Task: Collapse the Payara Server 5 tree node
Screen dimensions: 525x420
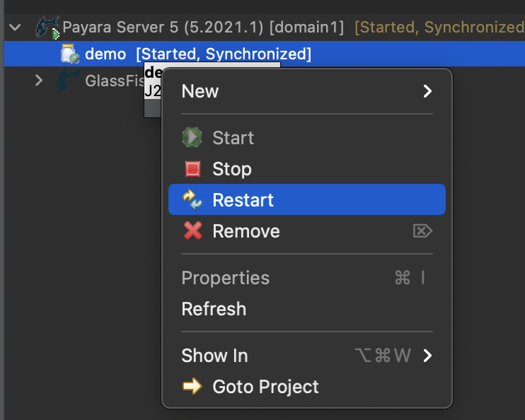Action: click(15, 28)
